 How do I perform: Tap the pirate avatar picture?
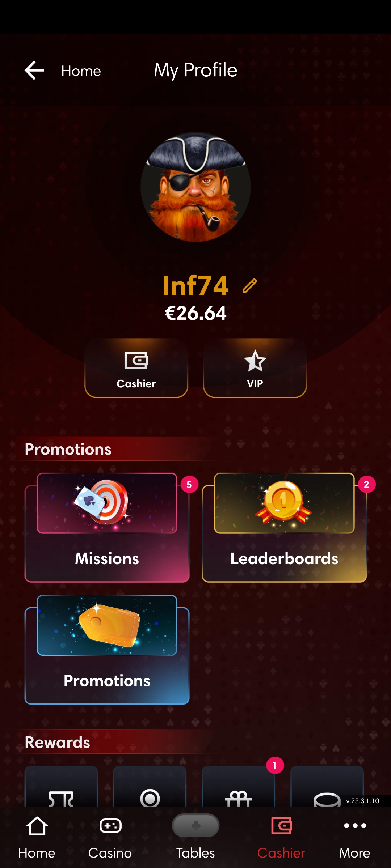point(195,187)
